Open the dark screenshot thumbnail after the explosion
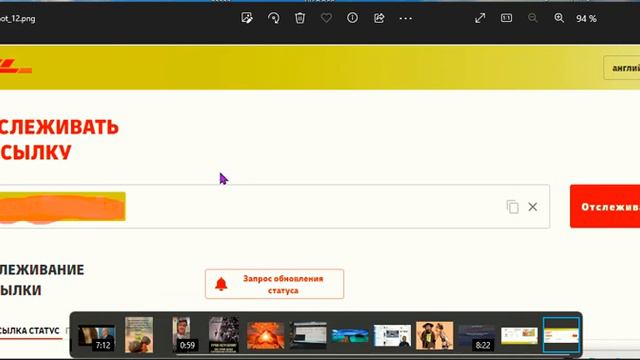 (x=308, y=335)
